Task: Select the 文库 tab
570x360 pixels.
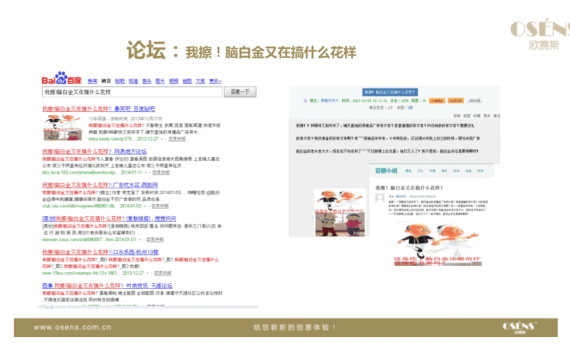Action: [x=200, y=81]
